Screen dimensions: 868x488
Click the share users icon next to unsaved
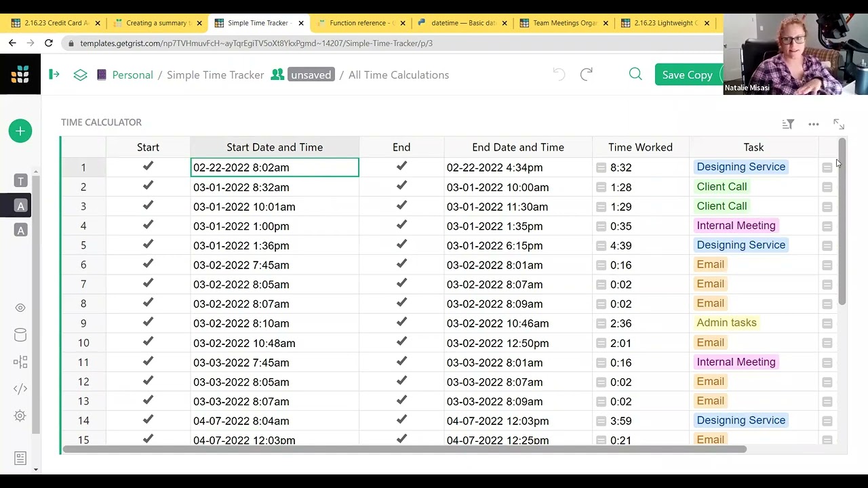click(277, 75)
